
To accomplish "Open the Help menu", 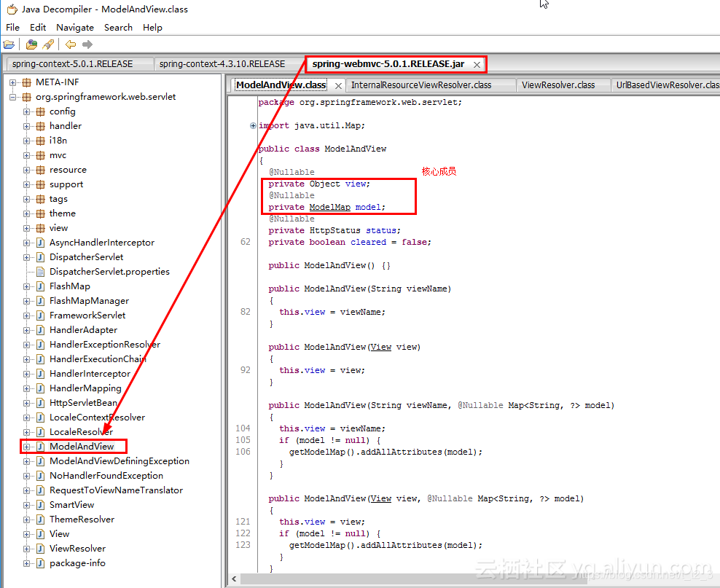I will [152, 28].
